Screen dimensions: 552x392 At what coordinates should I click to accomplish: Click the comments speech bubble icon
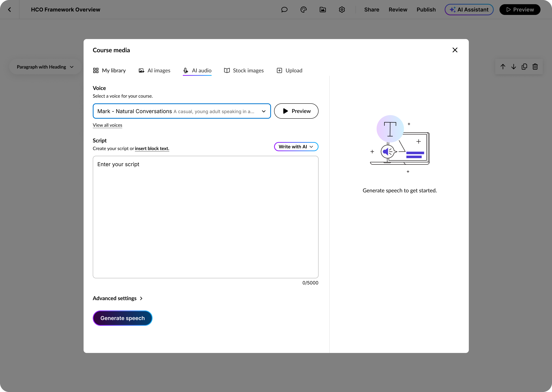(x=284, y=10)
